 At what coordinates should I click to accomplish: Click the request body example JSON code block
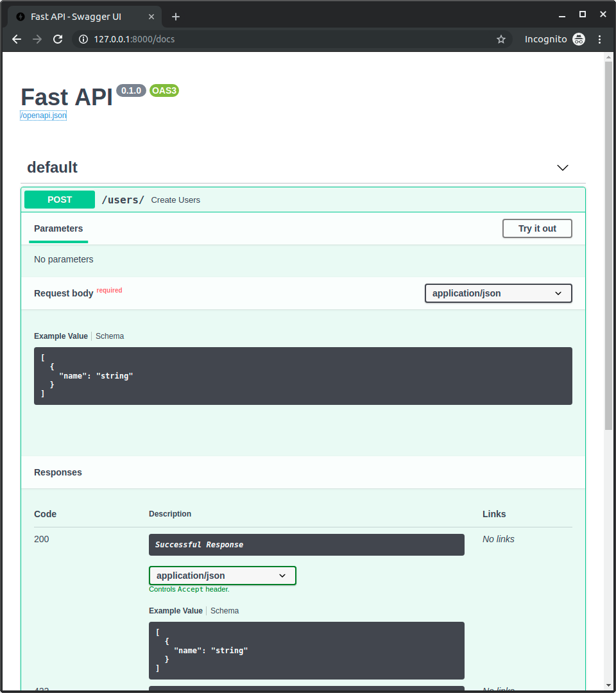303,375
